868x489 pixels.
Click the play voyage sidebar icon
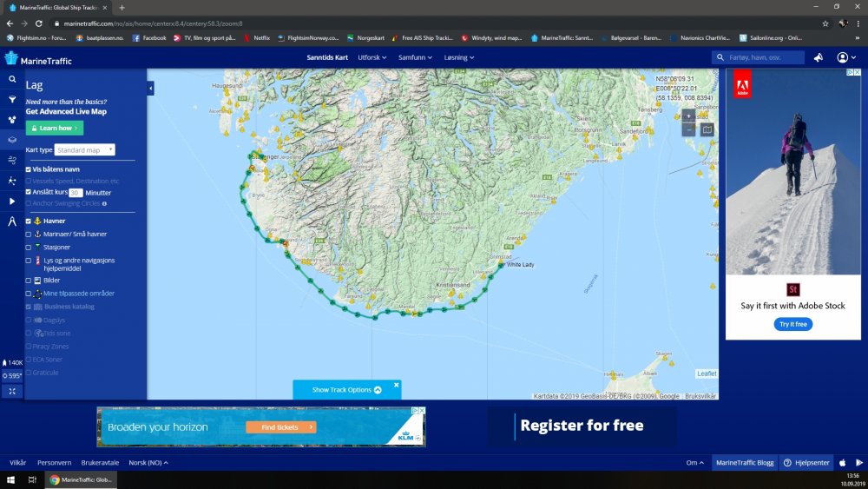point(11,201)
